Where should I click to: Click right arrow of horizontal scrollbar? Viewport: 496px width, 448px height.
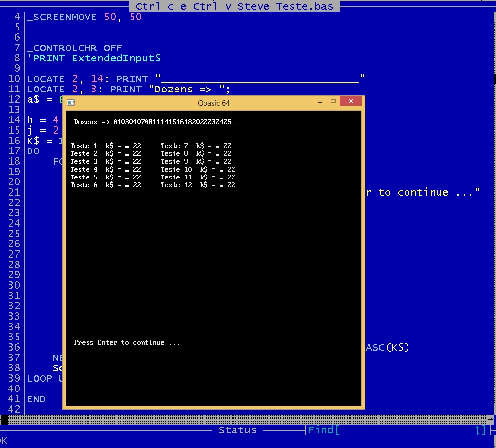coord(490,419)
